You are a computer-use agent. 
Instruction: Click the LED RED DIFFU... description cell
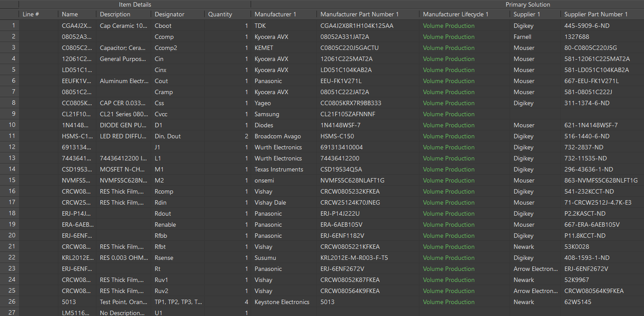click(123, 136)
